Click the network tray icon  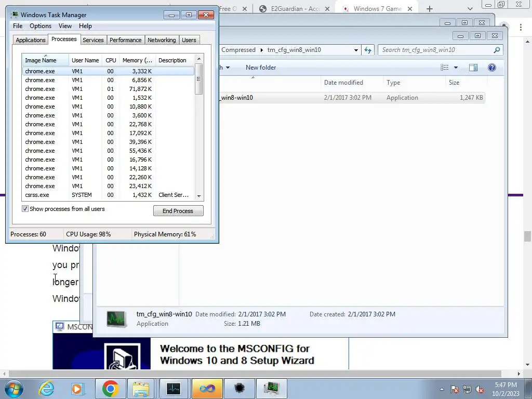(x=467, y=389)
